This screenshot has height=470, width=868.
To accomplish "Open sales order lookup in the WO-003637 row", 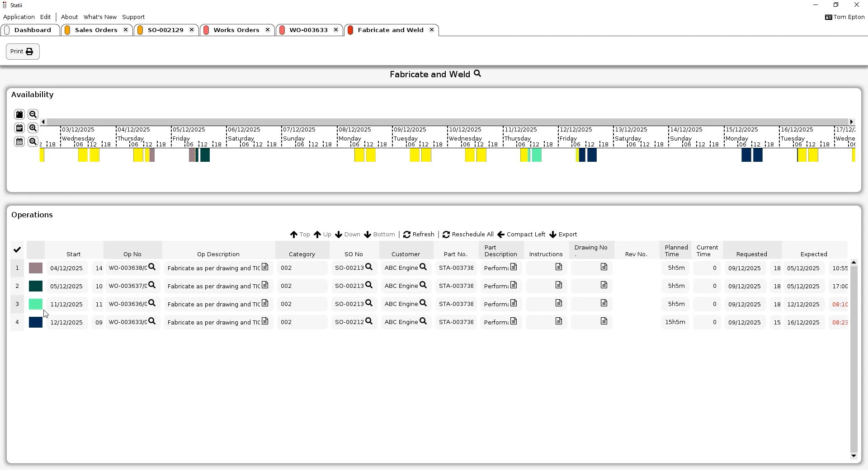I will tap(369, 285).
